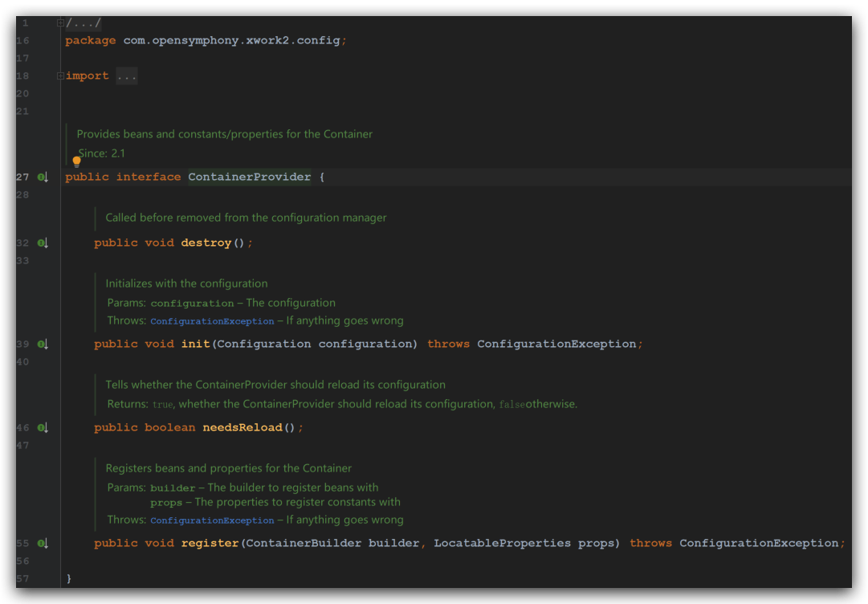Click line number 39 in the gutter

[22, 345]
